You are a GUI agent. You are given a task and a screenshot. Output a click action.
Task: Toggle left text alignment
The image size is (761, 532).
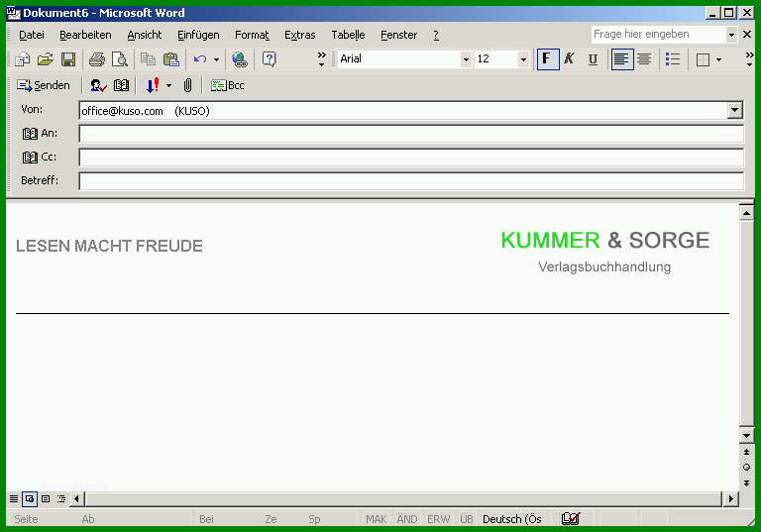[x=621, y=59]
